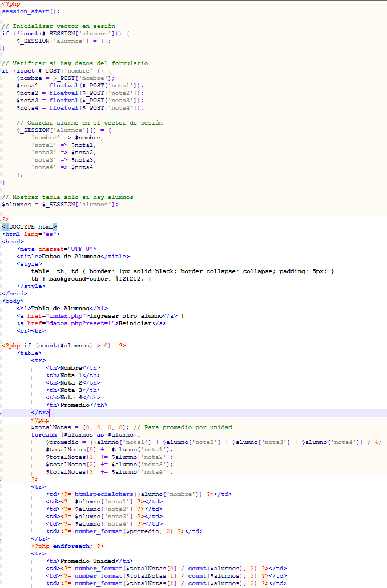Click the $totalNotas[1] += line
This screenshot has width=387, height=588.
pos(110,457)
